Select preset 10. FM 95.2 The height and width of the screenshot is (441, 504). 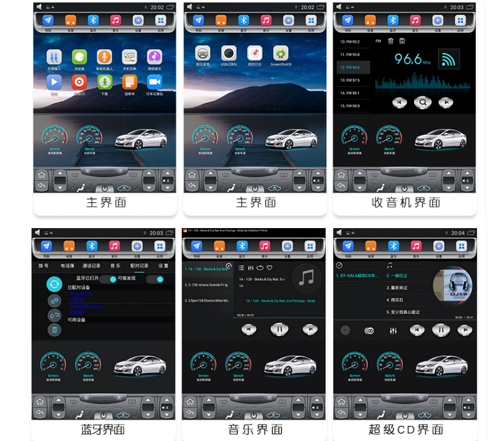pos(353,42)
